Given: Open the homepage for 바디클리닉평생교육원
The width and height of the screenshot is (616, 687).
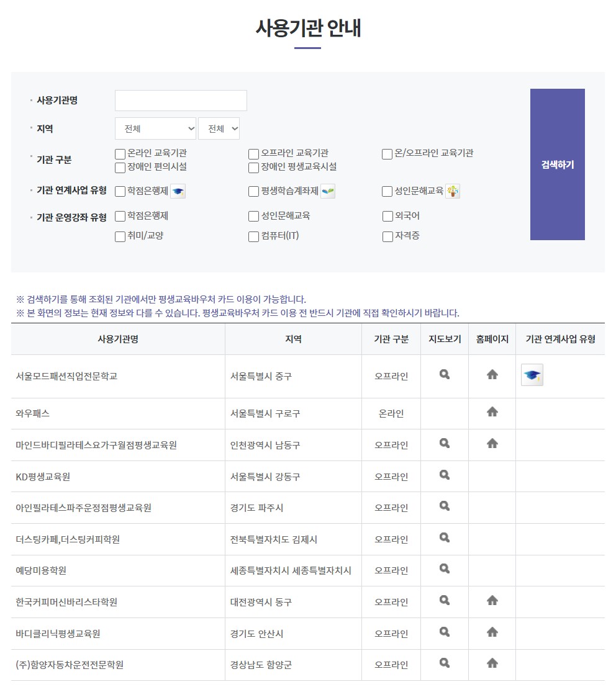Looking at the screenshot, I should tap(492, 632).
